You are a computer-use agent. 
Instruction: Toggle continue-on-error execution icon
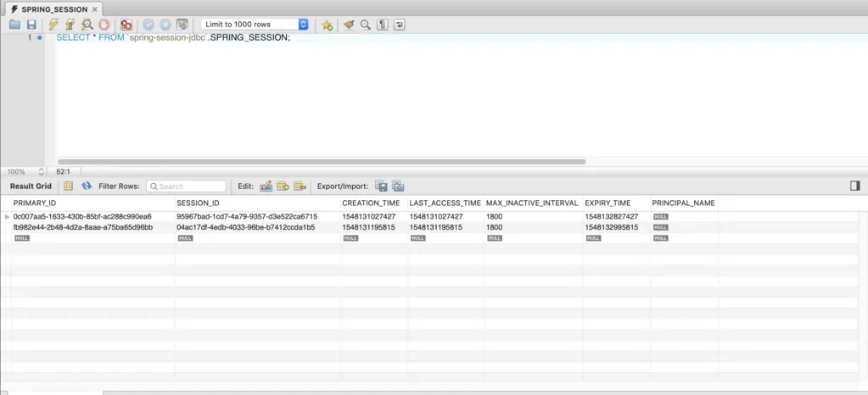click(x=126, y=25)
